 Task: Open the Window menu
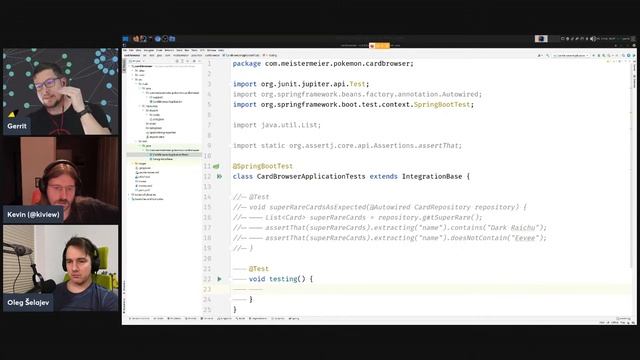click(211, 50)
